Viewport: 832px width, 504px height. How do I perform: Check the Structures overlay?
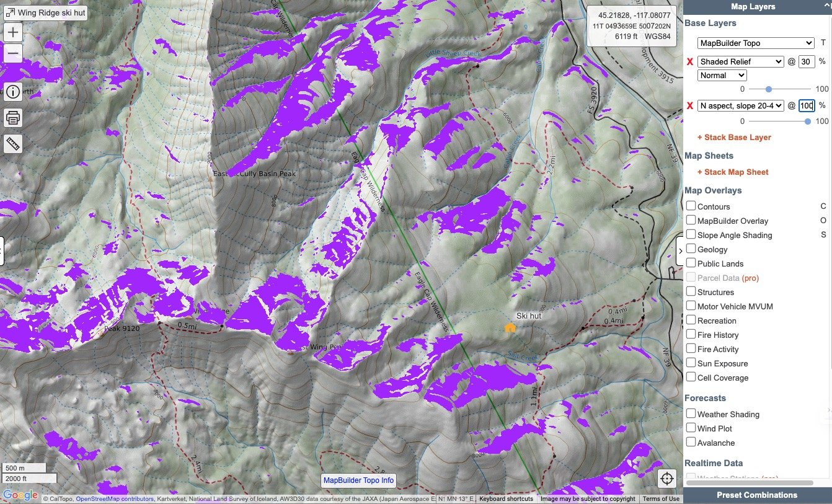click(691, 291)
